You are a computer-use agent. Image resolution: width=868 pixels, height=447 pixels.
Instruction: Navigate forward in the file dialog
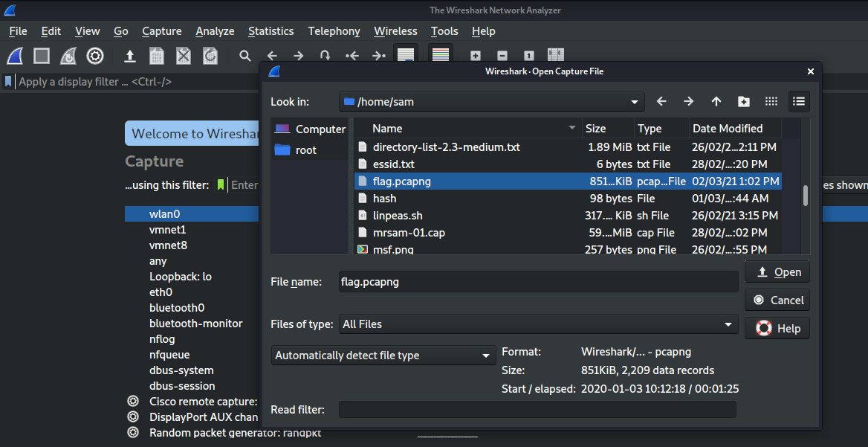tap(689, 101)
